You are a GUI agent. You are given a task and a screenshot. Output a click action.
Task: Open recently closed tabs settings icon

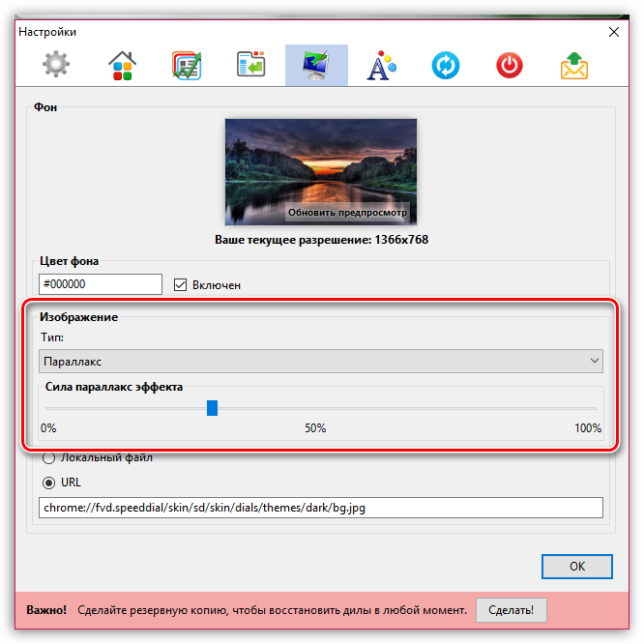[x=250, y=64]
